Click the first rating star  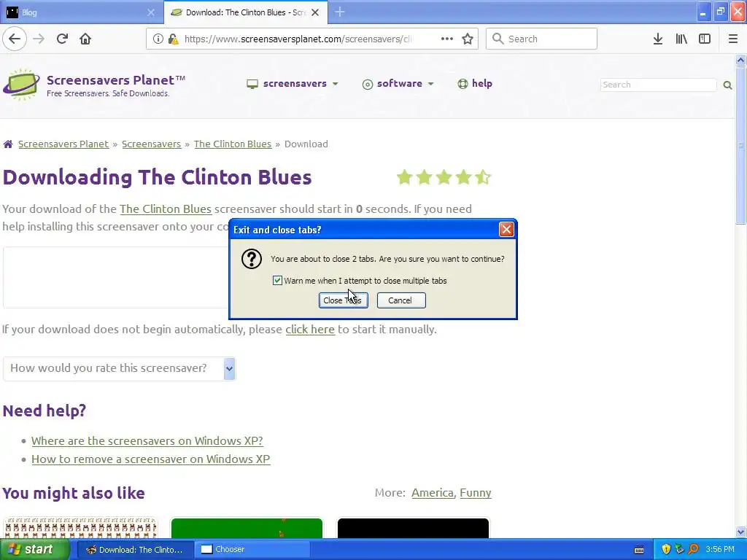point(404,177)
